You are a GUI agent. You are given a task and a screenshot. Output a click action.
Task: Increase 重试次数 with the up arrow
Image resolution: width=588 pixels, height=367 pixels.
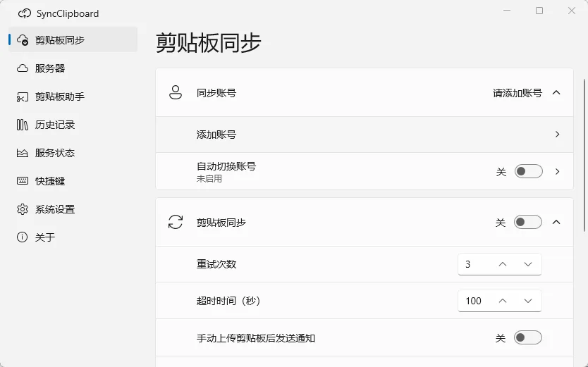(503, 264)
